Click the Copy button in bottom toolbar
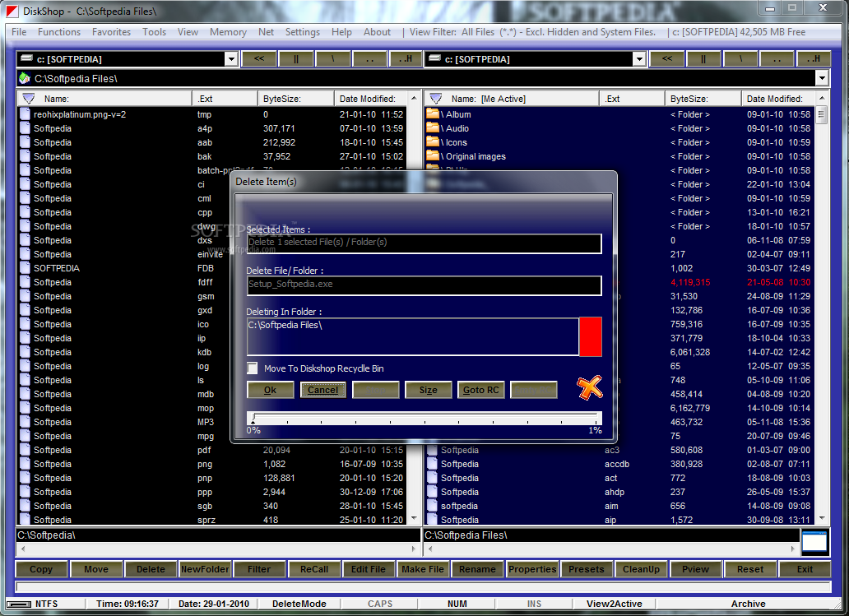The width and height of the screenshot is (849, 616). tap(41, 569)
